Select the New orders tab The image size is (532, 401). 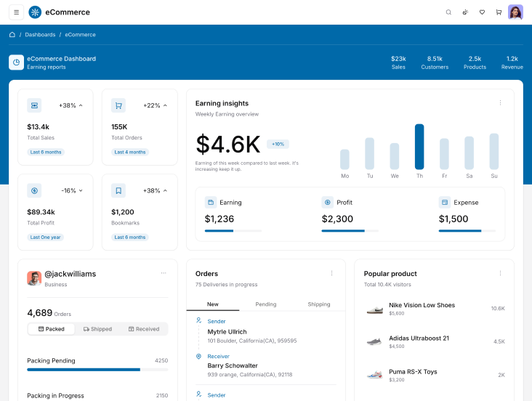pyautogui.click(x=213, y=304)
